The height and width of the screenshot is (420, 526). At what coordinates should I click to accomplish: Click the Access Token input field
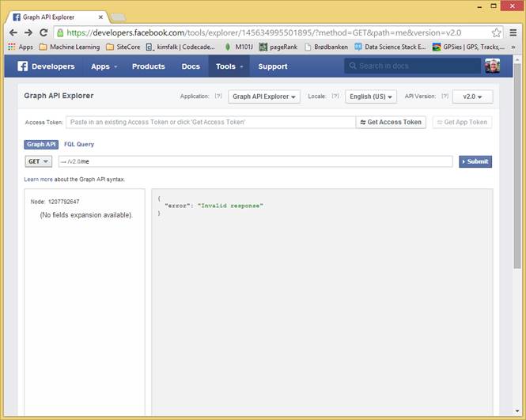pyautogui.click(x=211, y=122)
